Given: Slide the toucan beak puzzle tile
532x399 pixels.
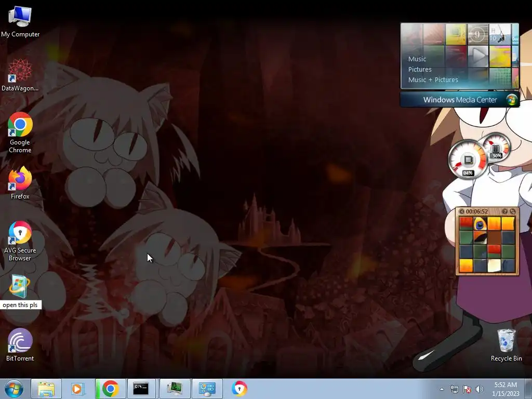Looking at the screenshot, I should pyautogui.click(x=480, y=238).
